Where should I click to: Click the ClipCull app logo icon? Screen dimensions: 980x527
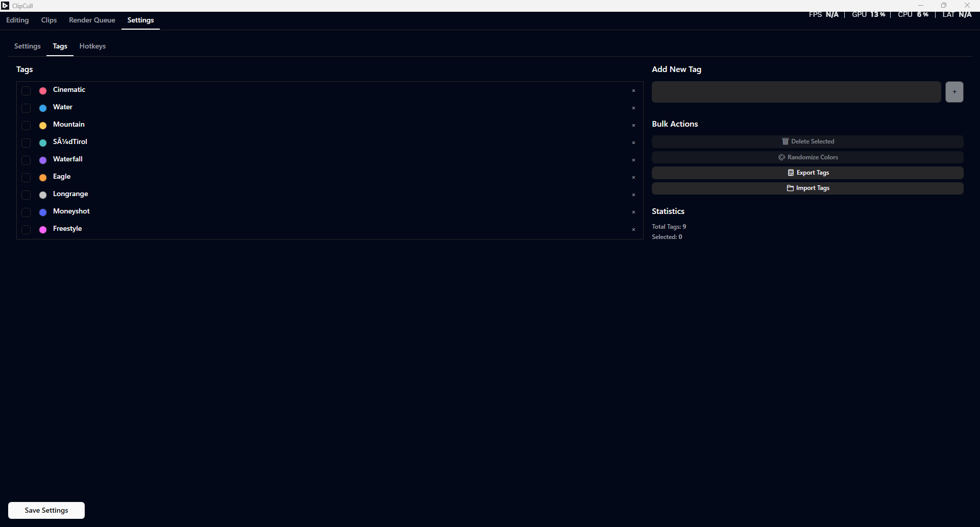(x=5, y=6)
